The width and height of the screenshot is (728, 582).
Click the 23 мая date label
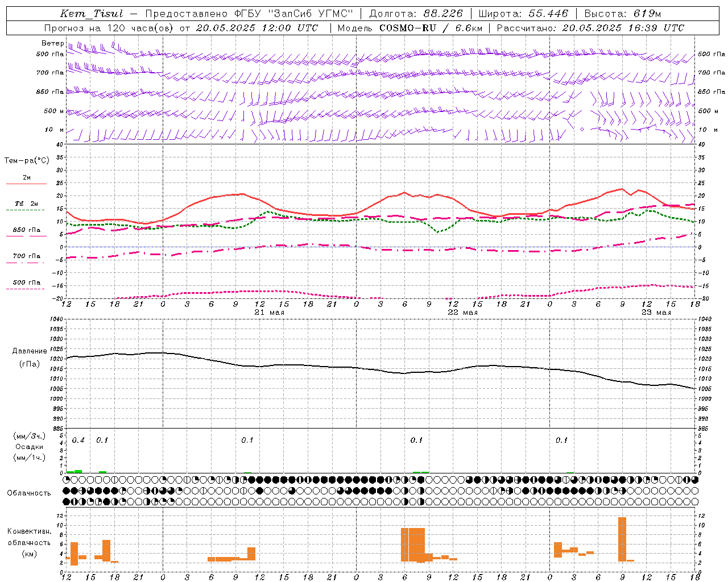coord(656,312)
